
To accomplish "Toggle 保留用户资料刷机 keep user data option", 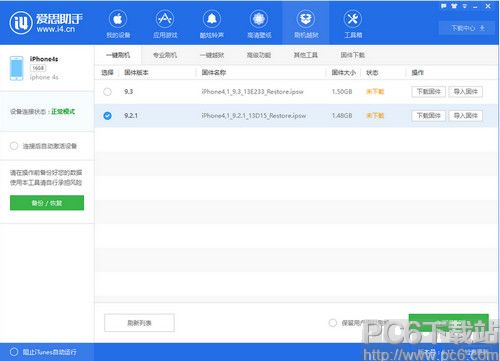I will click(x=333, y=323).
